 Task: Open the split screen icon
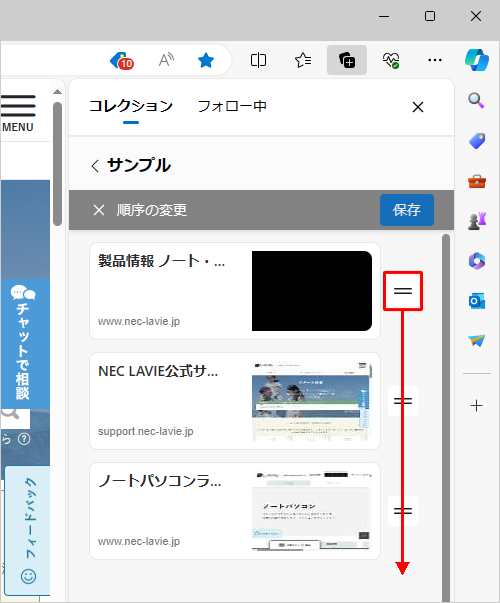tap(258, 60)
